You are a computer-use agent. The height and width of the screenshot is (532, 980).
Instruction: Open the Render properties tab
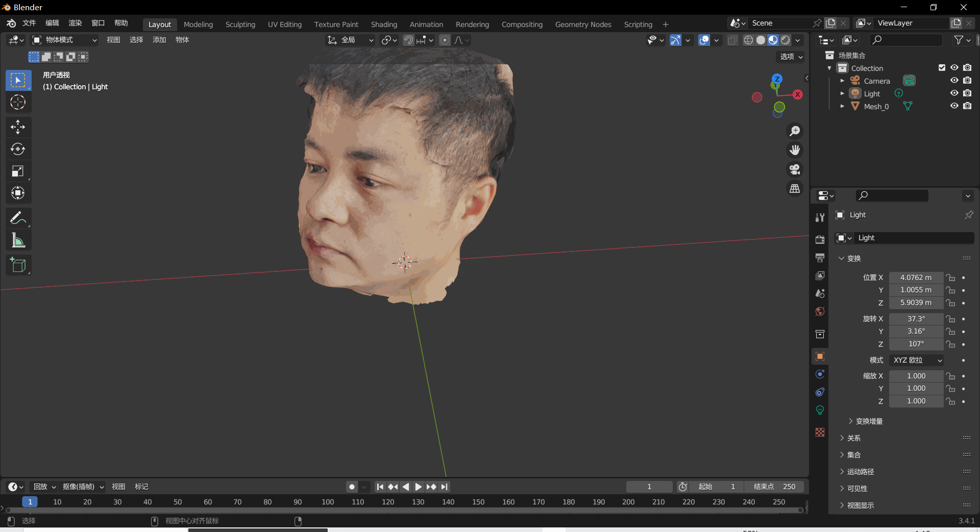coord(820,239)
